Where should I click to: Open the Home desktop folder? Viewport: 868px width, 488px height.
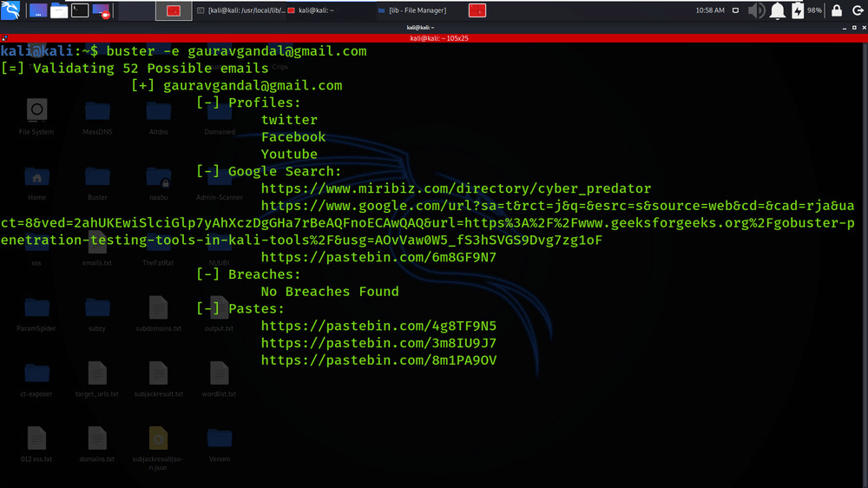[36, 183]
